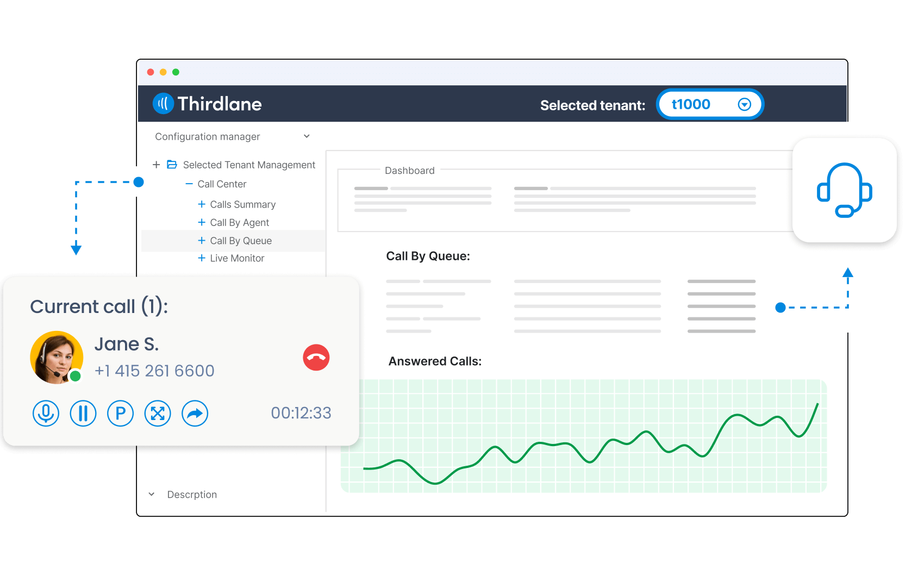Select Calls Summary in the tree
The height and width of the screenshot is (576, 924).
coord(243,204)
